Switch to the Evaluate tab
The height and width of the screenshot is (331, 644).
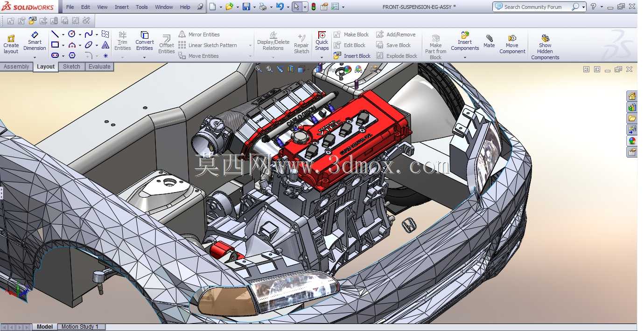(x=99, y=67)
